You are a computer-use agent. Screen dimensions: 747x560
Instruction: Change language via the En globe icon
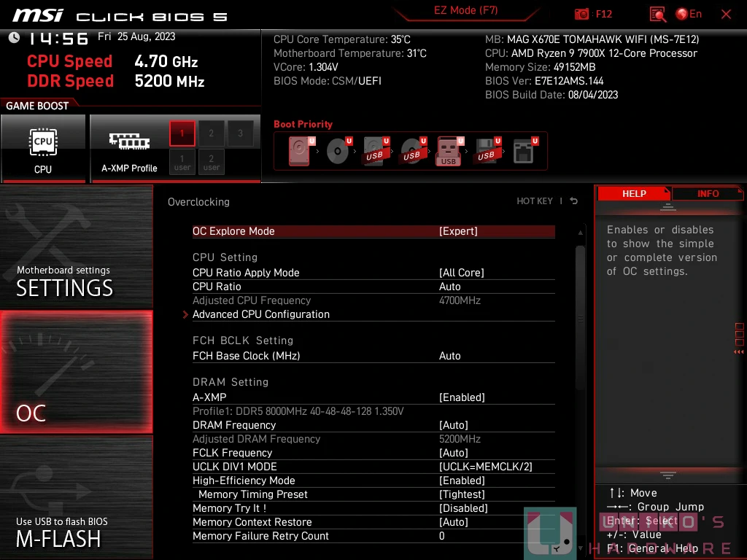coord(689,15)
